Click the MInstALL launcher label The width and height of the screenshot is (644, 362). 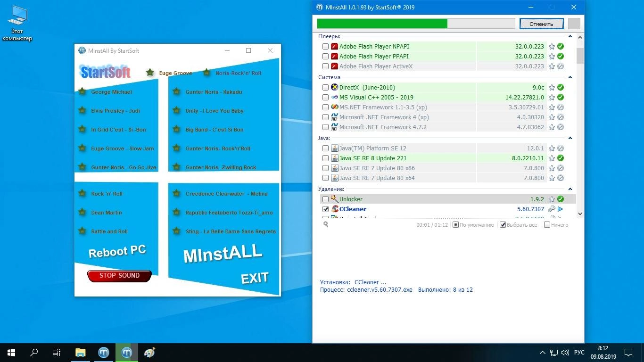(x=223, y=254)
